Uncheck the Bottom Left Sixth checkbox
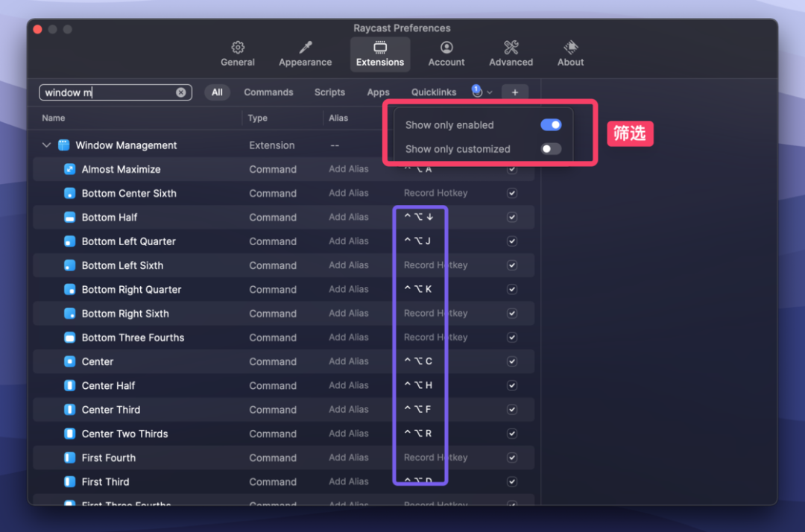805x532 pixels. coord(512,265)
